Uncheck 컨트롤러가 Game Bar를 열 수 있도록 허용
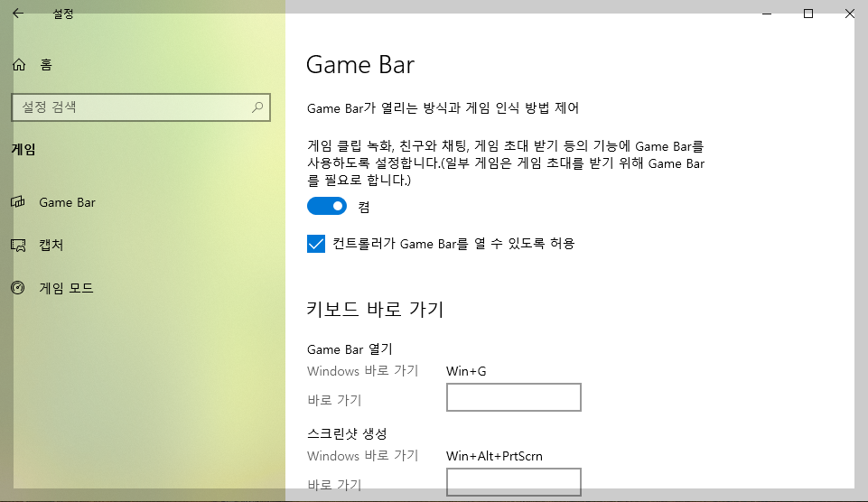 pos(316,244)
